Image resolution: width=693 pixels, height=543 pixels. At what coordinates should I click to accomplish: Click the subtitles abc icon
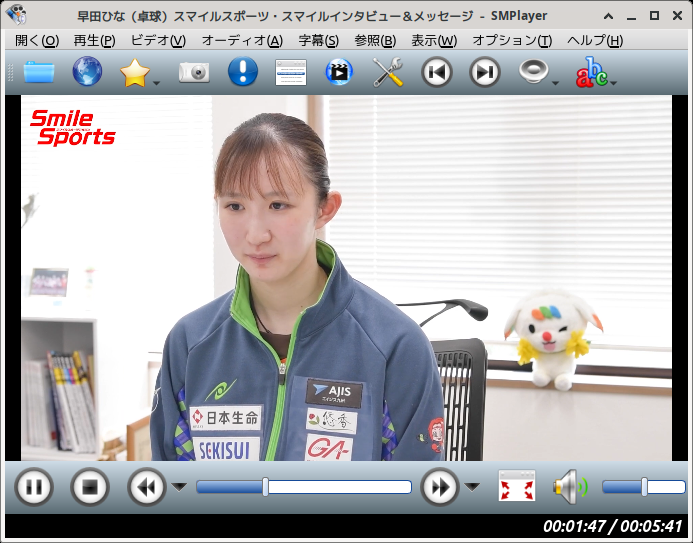(591, 72)
